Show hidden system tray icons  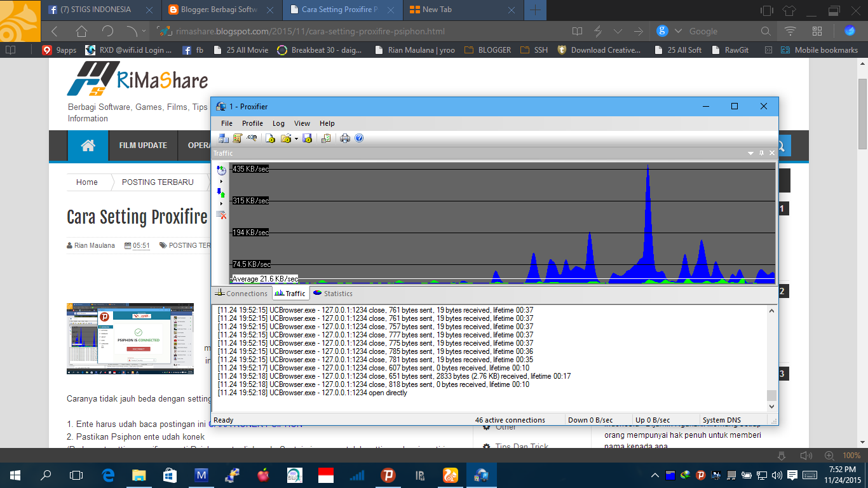(655, 475)
